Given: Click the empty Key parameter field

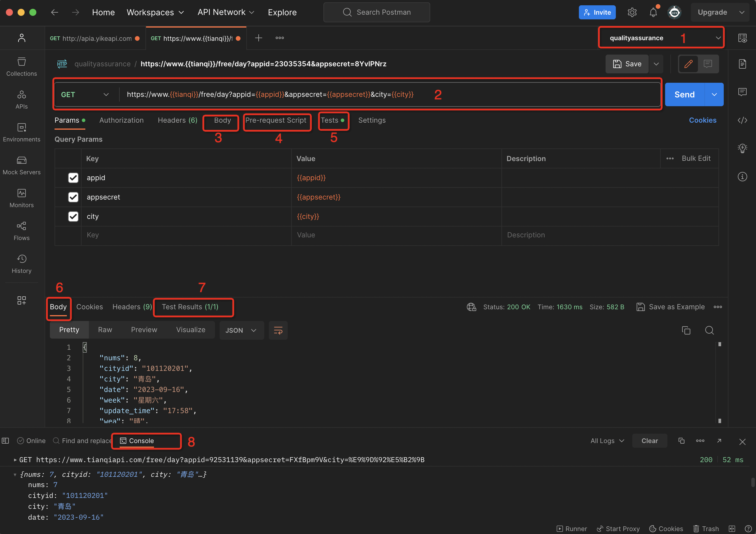Looking at the screenshot, I should (x=186, y=235).
